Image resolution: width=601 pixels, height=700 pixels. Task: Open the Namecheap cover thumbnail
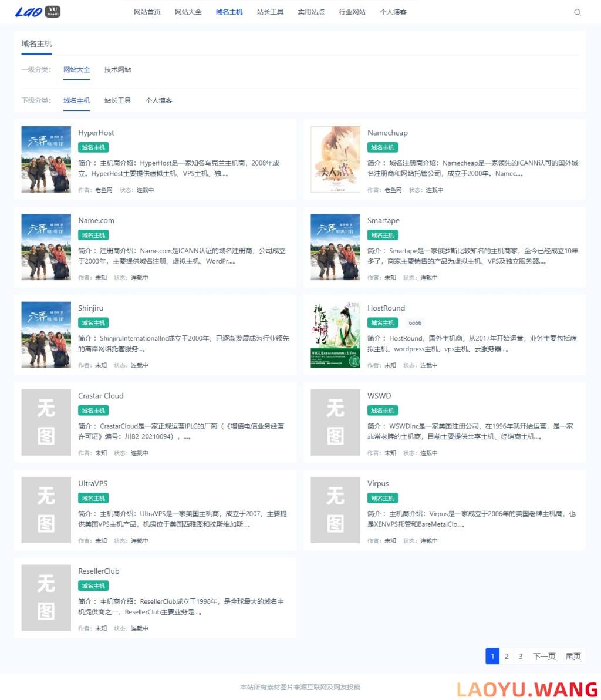click(x=336, y=159)
